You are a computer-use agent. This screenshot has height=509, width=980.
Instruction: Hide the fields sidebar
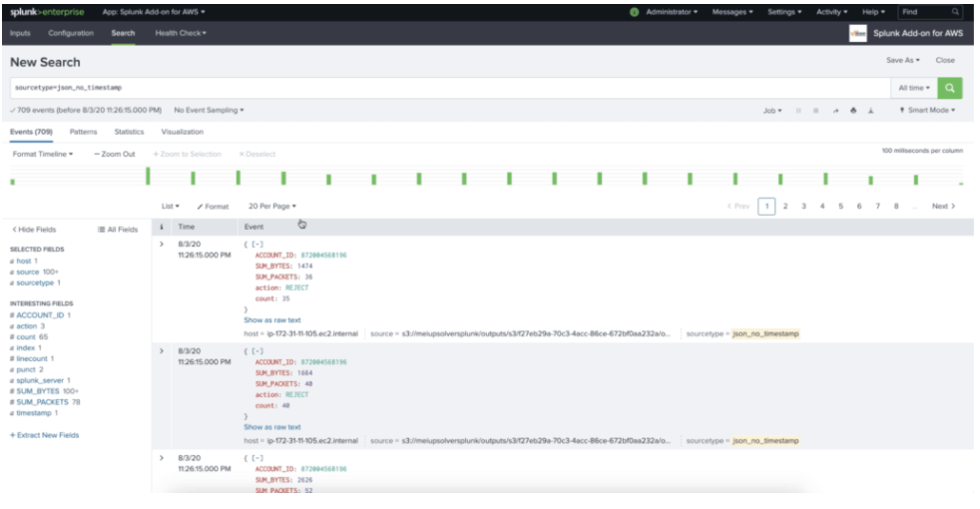[x=34, y=230]
